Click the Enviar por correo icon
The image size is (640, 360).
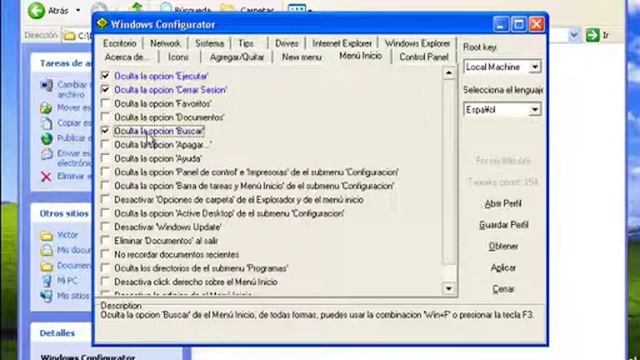pos(47,154)
